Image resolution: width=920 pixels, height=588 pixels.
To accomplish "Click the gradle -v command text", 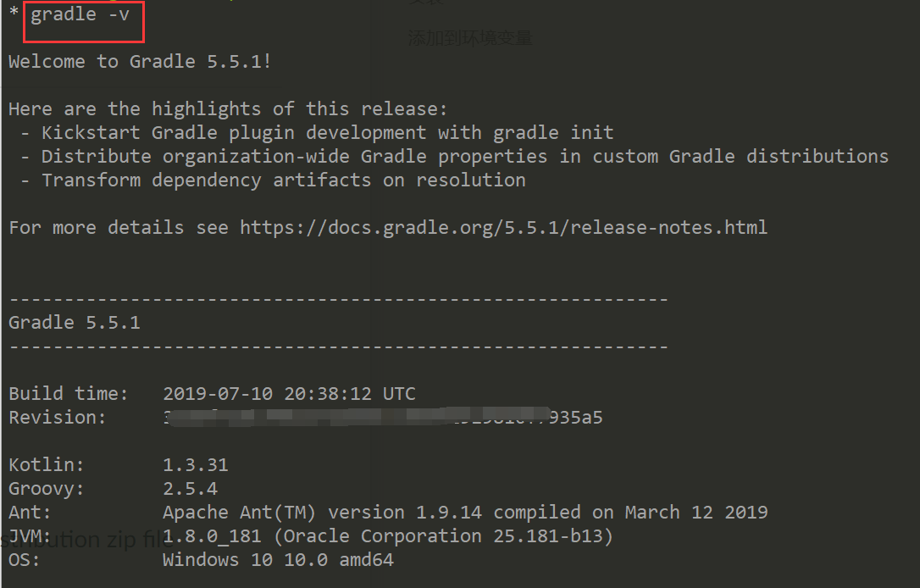I will [80, 14].
